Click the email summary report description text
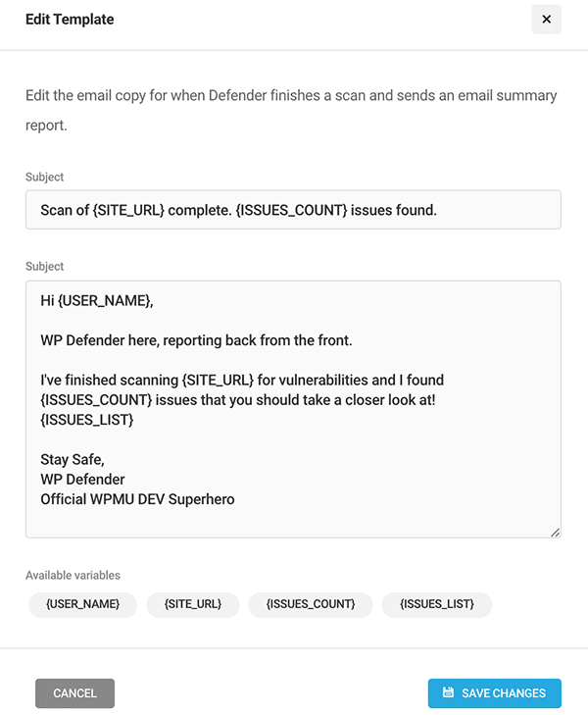Image resolution: width=588 pixels, height=715 pixels. pos(291,110)
